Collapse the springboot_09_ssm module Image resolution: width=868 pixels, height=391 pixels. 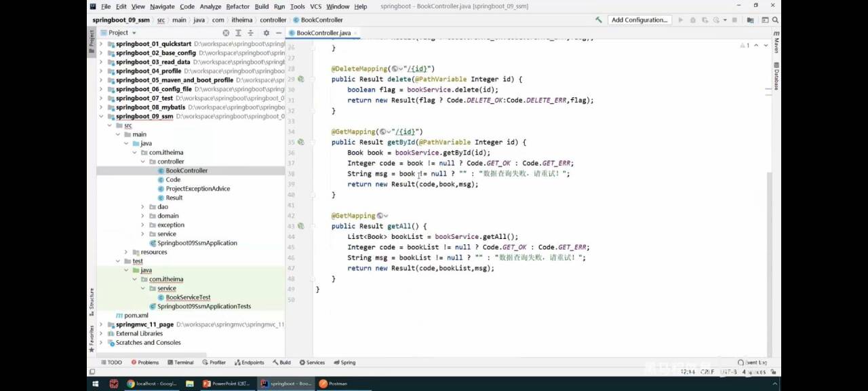coord(102,117)
